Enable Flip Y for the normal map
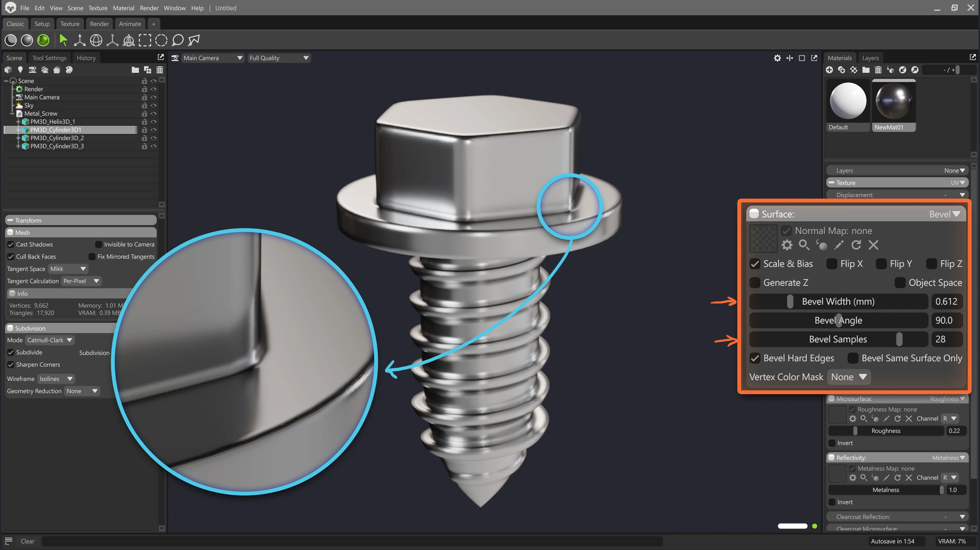The image size is (980, 550). coord(881,264)
